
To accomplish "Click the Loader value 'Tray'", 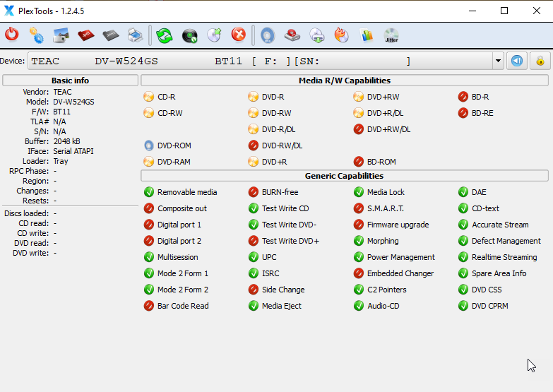I will [61, 161].
